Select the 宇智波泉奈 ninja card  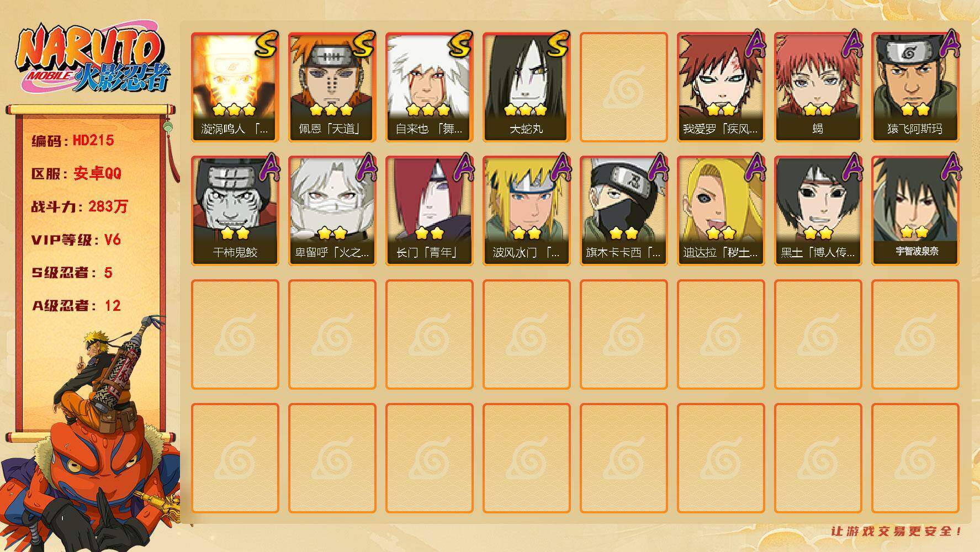point(915,211)
